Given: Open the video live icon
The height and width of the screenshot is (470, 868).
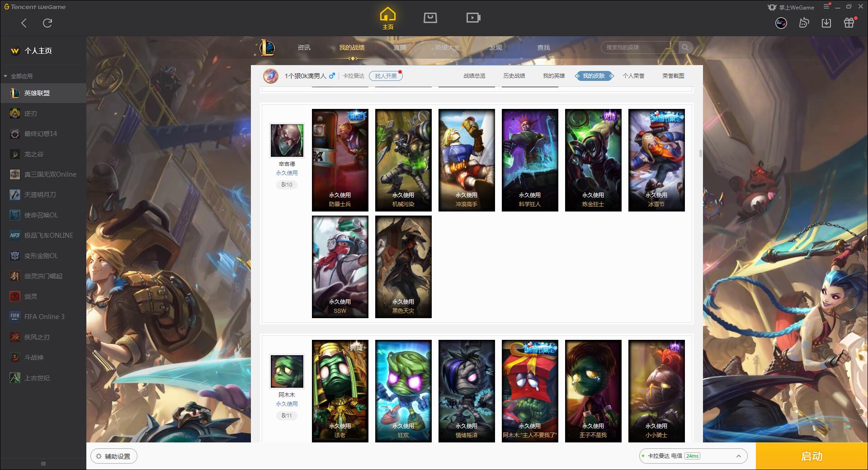Looking at the screenshot, I should point(473,18).
